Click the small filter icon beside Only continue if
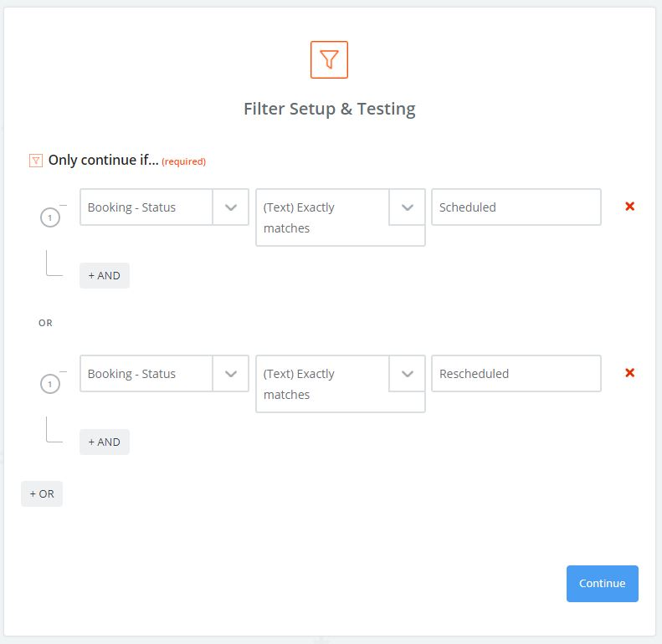Screen dimensions: 662x644 (36, 161)
